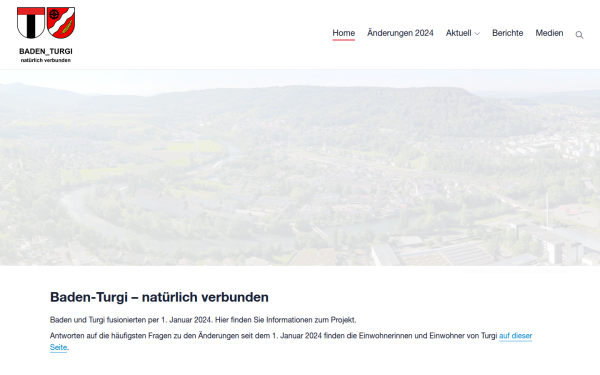Expand the Aktuell menu chevron
The image size is (600, 375).
click(477, 34)
